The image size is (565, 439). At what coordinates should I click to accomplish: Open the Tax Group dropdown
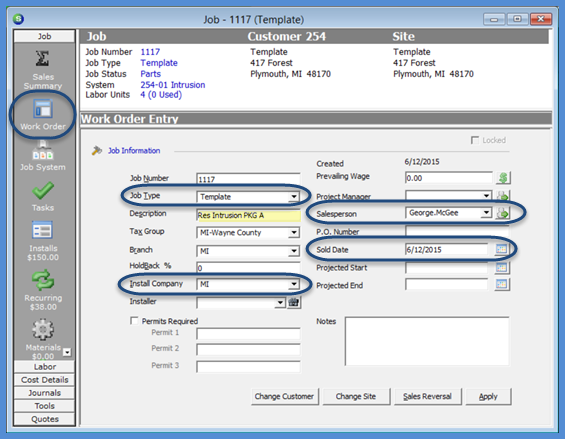coord(294,233)
